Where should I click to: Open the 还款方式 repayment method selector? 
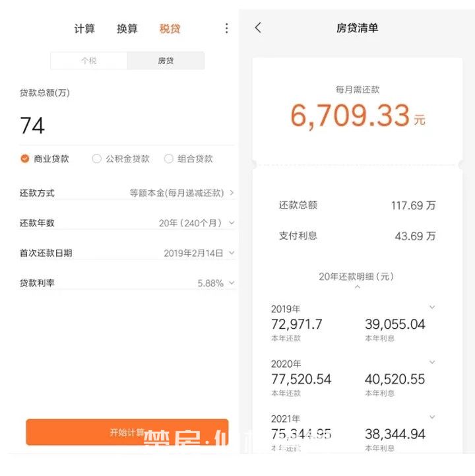click(x=181, y=193)
